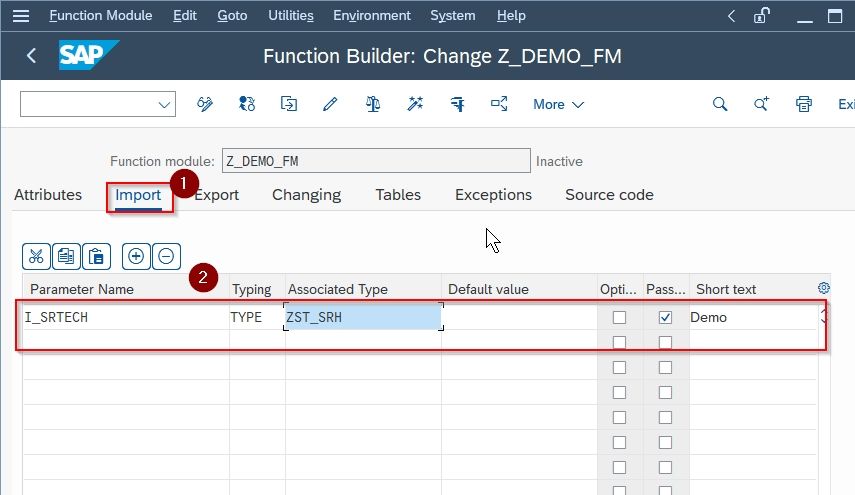Switch to the Source code tab
This screenshot has width=855, height=495.
coord(609,195)
